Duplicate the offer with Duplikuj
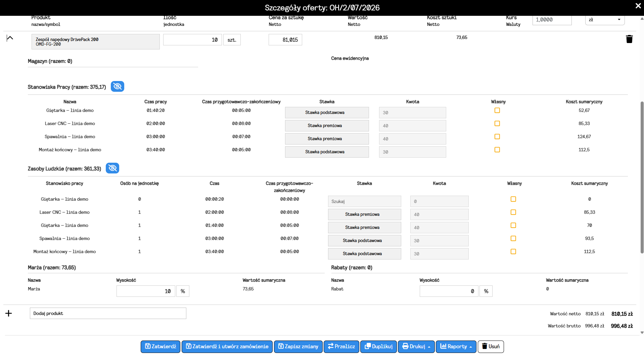Viewport: 644px width, 358px height. 378,347
